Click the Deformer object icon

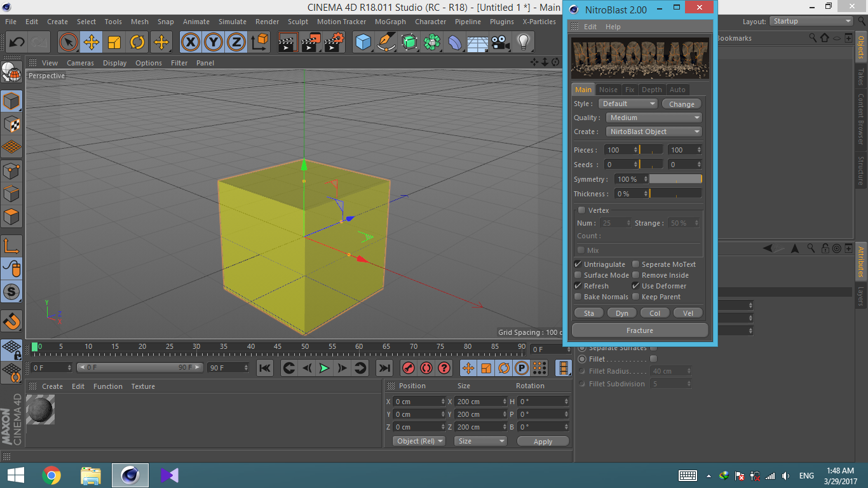[455, 43]
